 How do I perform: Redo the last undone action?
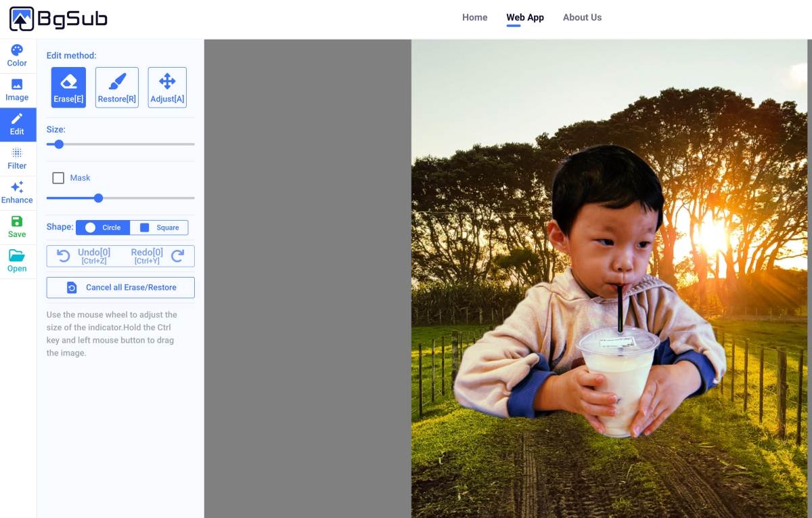point(157,256)
